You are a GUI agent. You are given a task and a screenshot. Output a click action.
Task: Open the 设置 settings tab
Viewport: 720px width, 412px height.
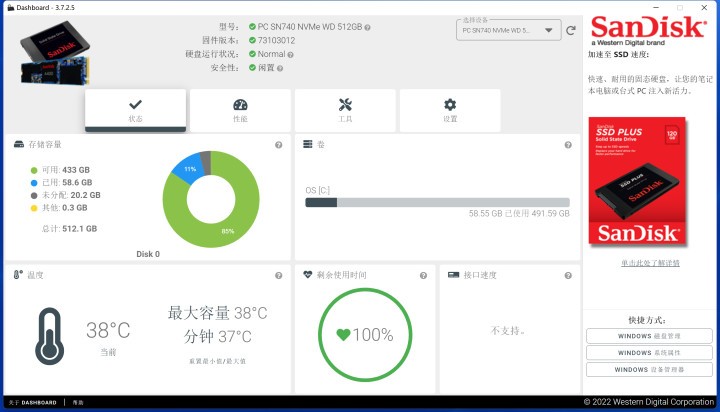point(450,110)
